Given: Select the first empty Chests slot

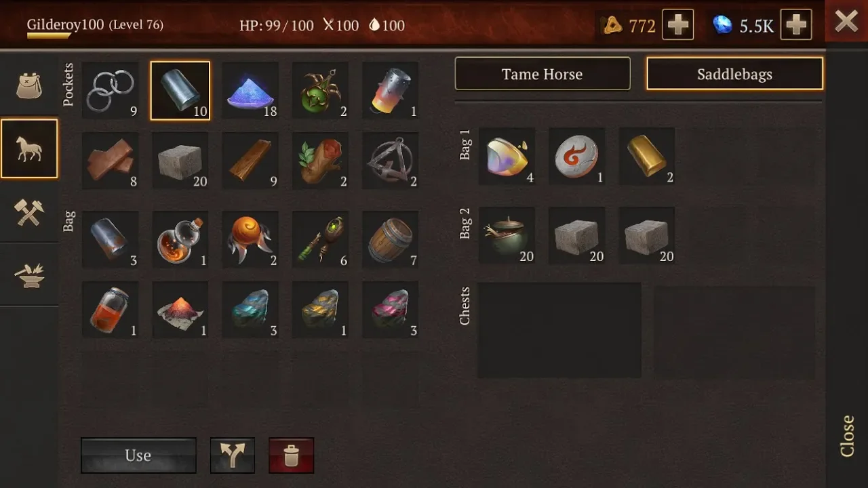Looking at the screenshot, I should click(x=559, y=330).
